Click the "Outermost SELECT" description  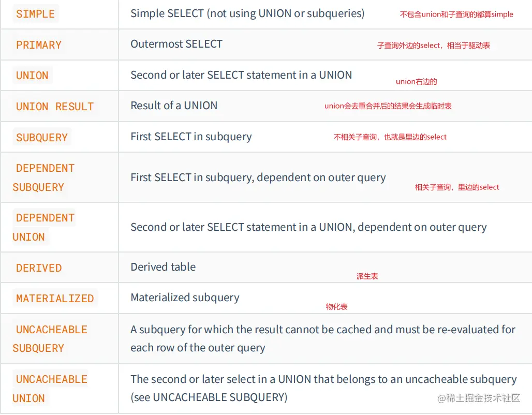(x=176, y=44)
